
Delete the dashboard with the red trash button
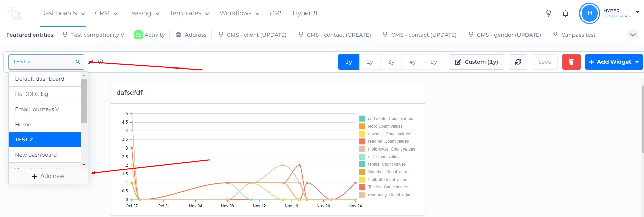[571, 62]
